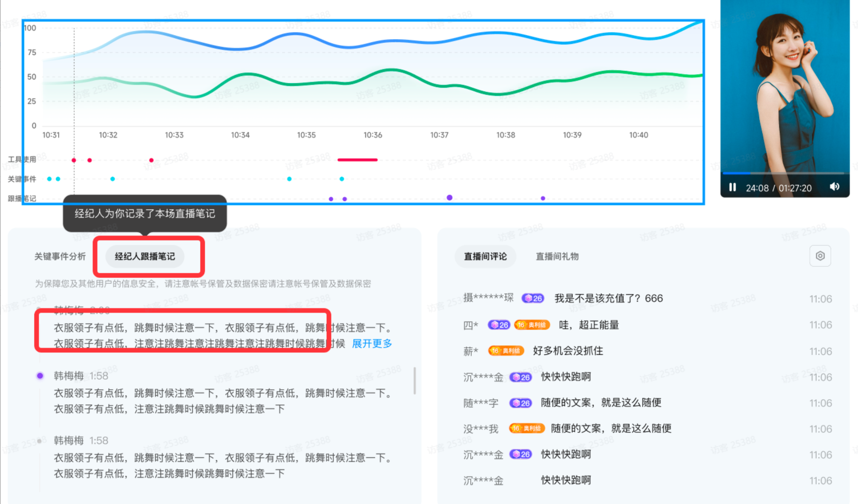858x504 pixels.
Task: Pause the livestream replay video
Action: tap(732, 187)
